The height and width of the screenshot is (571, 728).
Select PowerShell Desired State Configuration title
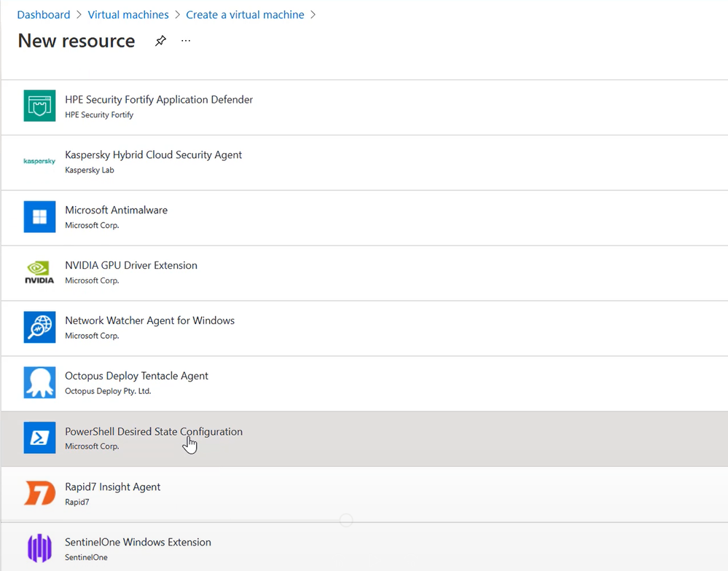tap(154, 432)
